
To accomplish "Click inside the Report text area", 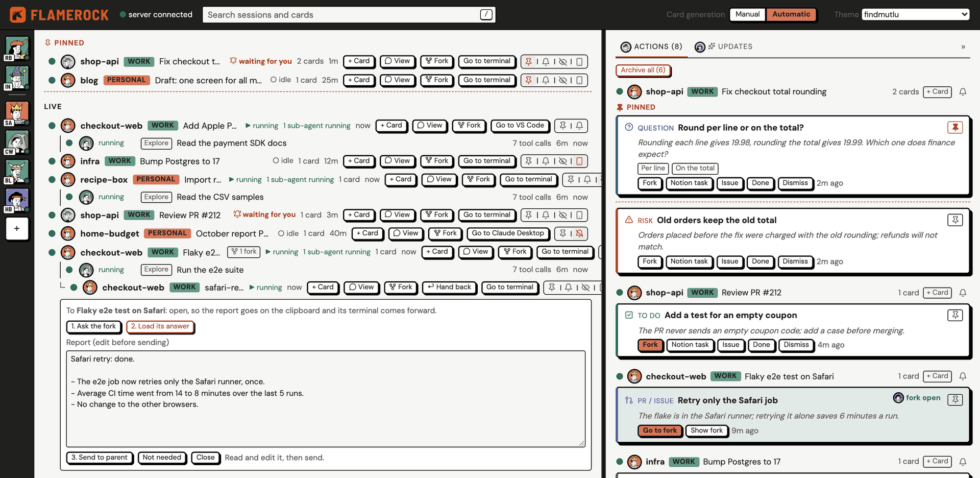I will [326, 399].
